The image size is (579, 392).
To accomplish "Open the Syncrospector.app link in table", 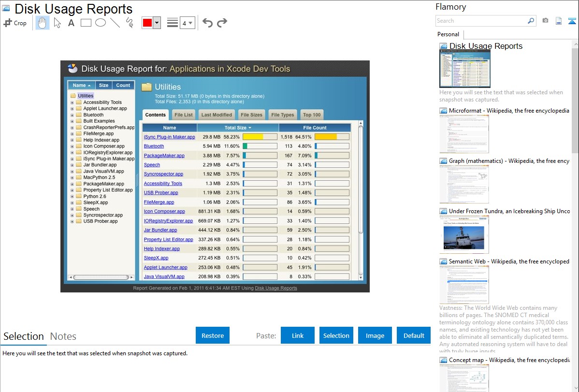I will (163, 174).
